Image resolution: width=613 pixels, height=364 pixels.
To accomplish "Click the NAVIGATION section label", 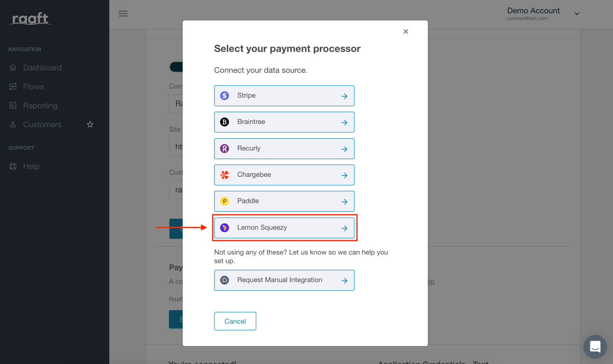I will [x=25, y=49].
